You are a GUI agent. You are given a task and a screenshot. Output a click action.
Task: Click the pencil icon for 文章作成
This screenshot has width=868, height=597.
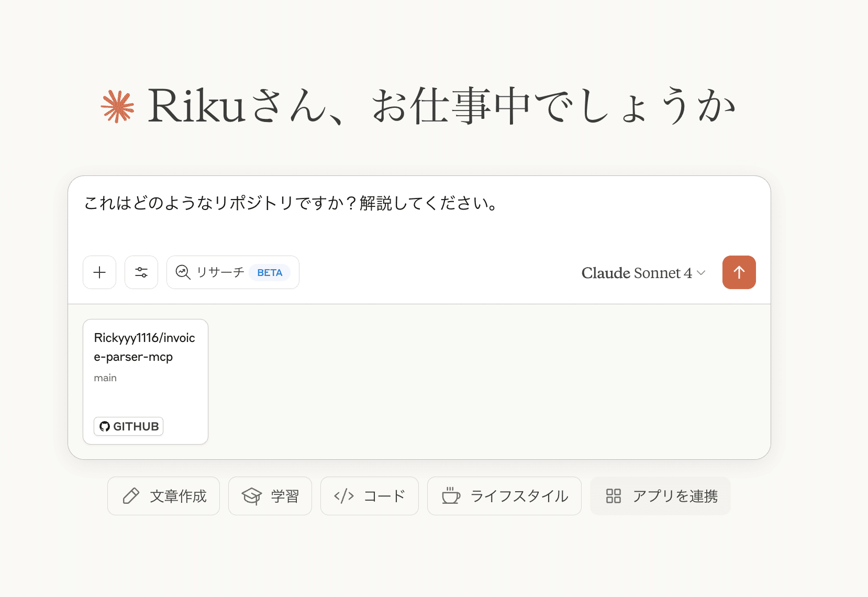[131, 496]
